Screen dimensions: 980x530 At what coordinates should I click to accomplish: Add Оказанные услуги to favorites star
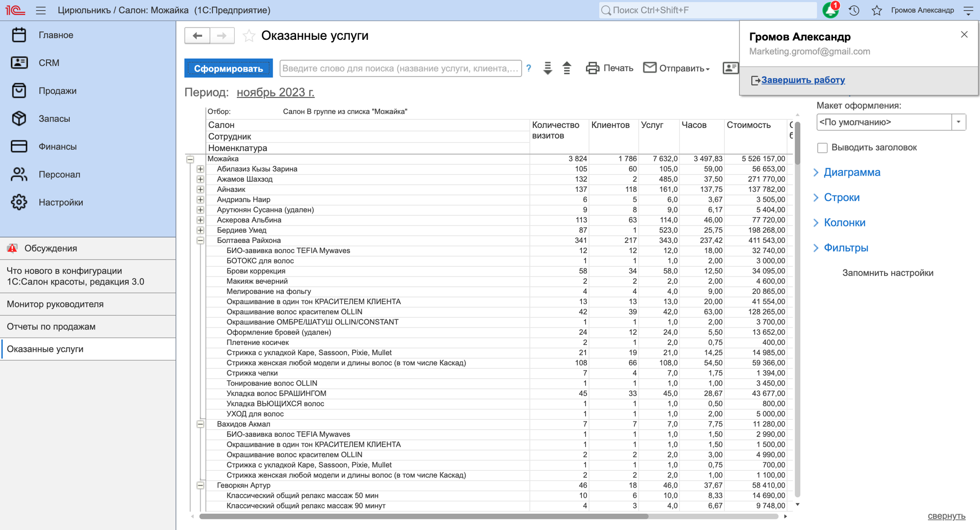(249, 36)
